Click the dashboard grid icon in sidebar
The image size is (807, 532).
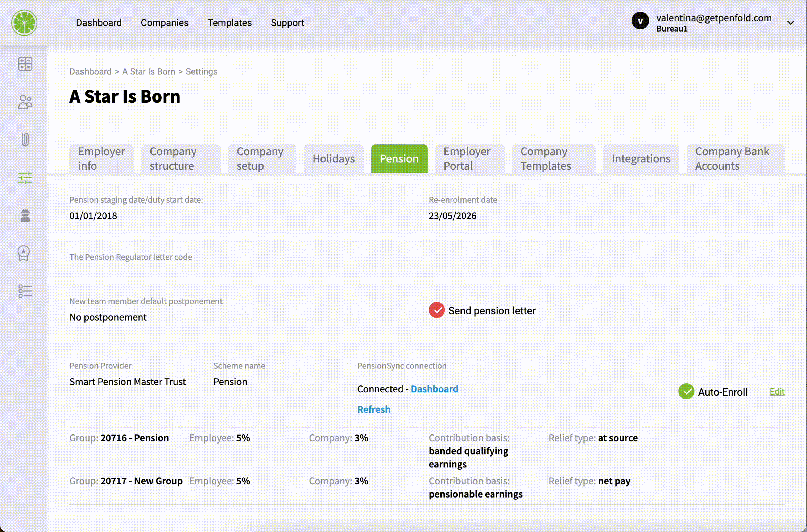point(25,63)
